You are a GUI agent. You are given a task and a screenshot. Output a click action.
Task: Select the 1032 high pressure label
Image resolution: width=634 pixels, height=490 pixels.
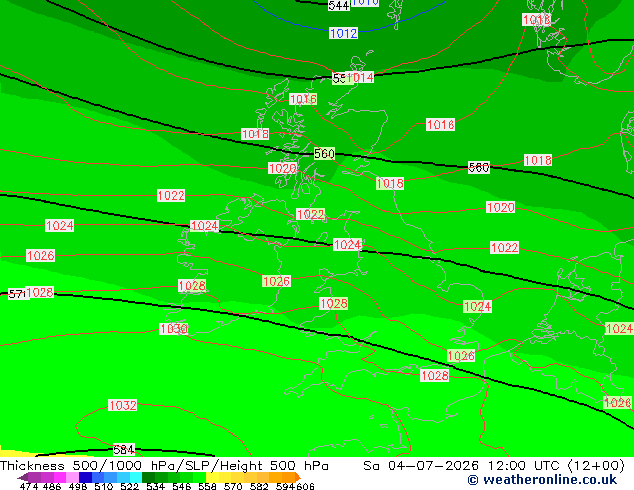pyautogui.click(x=123, y=405)
